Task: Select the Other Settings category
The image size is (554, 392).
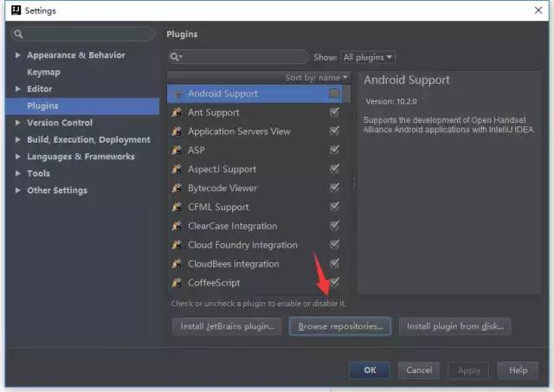Action: pos(57,190)
